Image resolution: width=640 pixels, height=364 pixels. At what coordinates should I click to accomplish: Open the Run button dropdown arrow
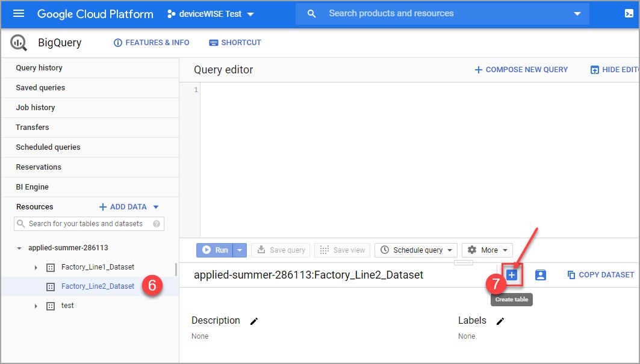point(240,250)
